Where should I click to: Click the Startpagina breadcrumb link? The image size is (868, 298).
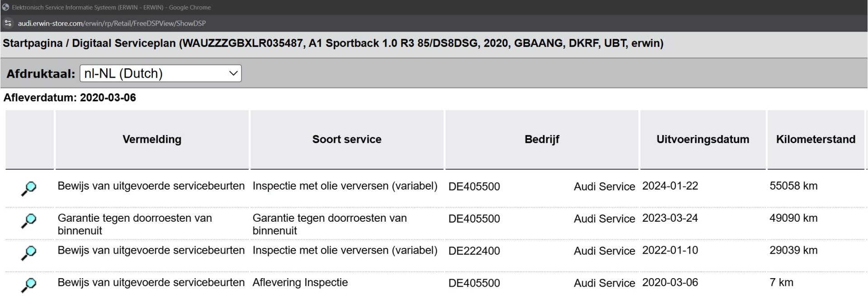point(33,43)
